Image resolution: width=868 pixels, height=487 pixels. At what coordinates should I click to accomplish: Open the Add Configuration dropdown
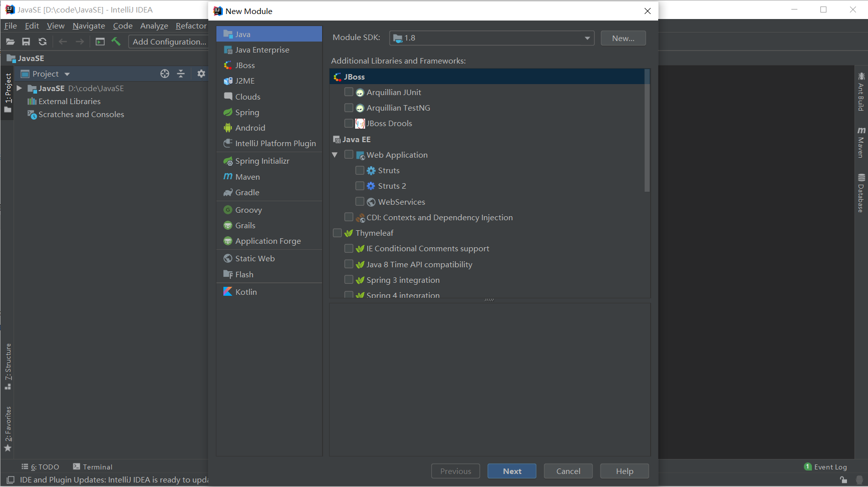click(x=169, y=42)
